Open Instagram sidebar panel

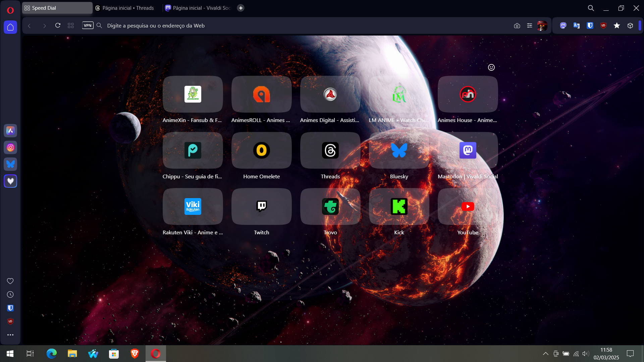10,147
